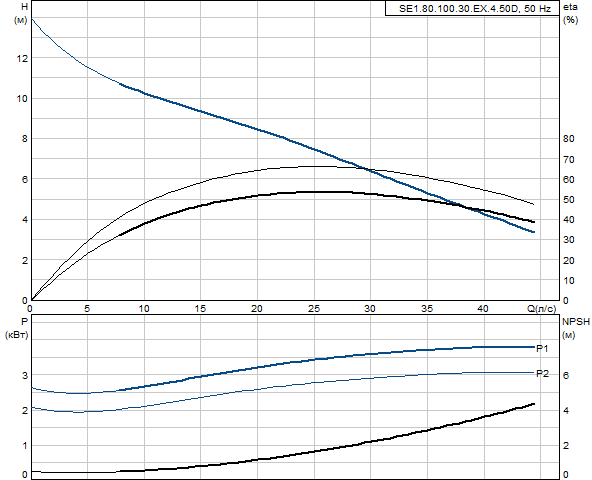Click the 3 tick on the power axis

25,375
